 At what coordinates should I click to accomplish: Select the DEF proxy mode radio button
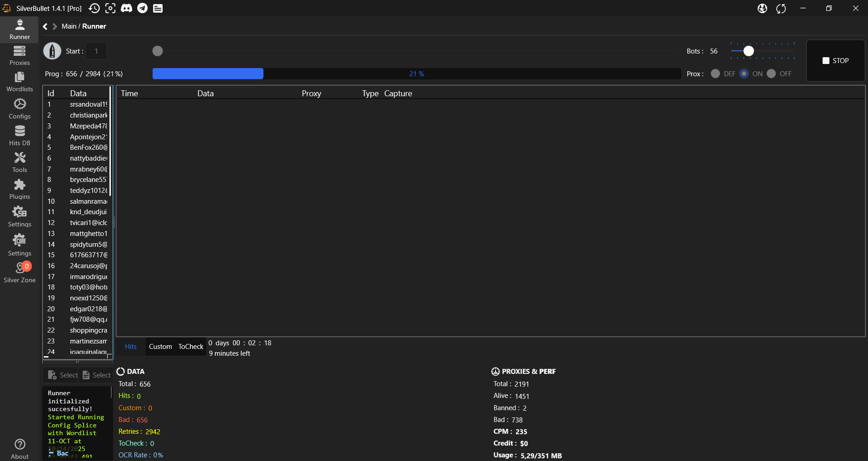click(715, 74)
